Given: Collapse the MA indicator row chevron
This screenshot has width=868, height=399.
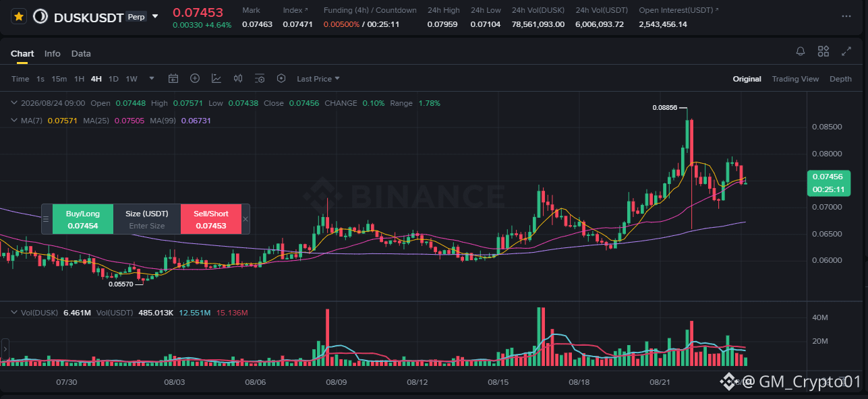Looking at the screenshot, I should (15, 120).
